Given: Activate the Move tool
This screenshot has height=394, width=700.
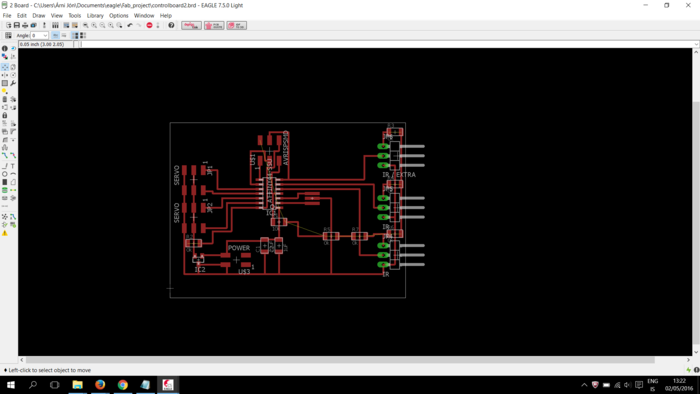Looking at the screenshot, I should 5,67.
